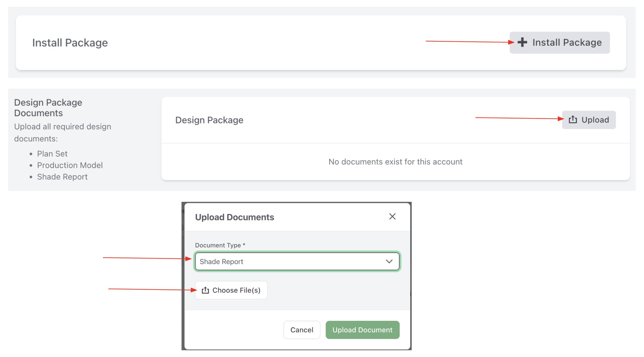Click the X icon to close Upload Documents
This screenshot has width=644, height=357.
pos(392,216)
